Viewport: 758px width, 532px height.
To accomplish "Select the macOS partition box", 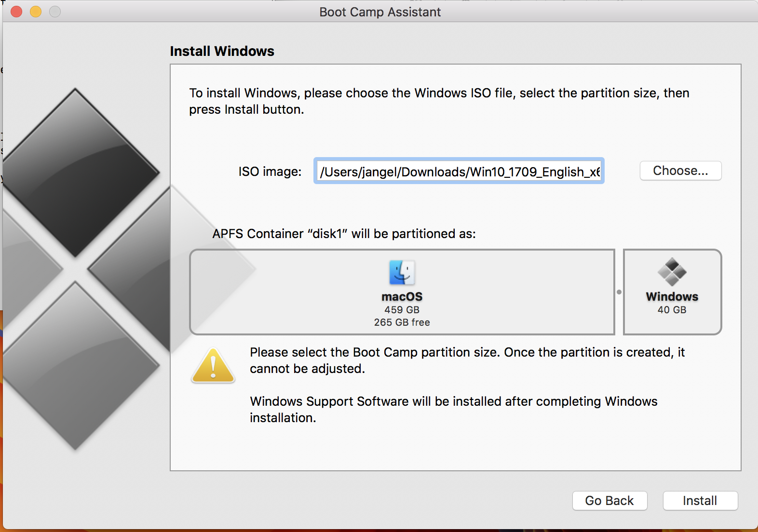I will pyautogui.click(x=402, y=292).
